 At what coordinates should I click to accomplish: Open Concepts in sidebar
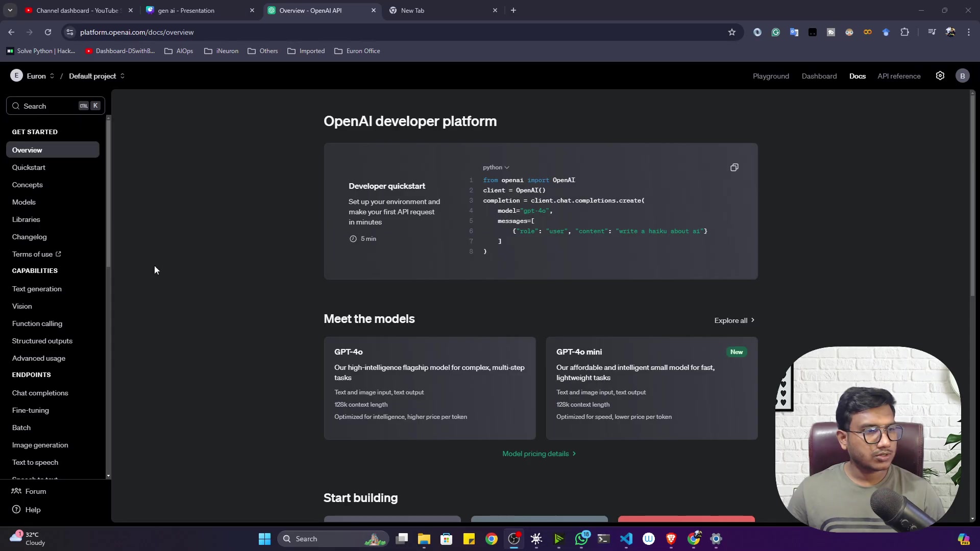[28, 185]
